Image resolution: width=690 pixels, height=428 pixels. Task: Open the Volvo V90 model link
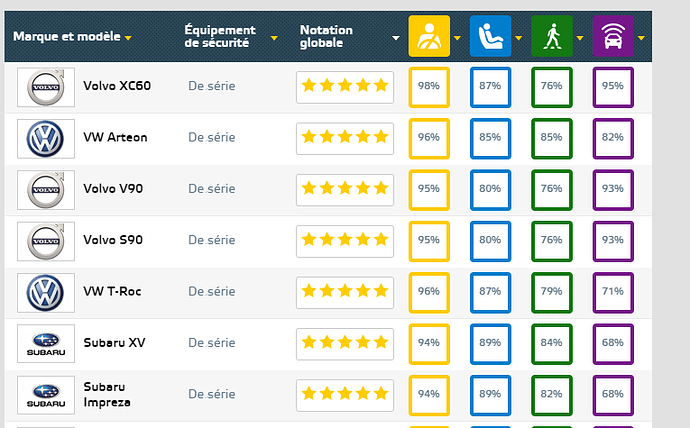[x=113, y=189]
